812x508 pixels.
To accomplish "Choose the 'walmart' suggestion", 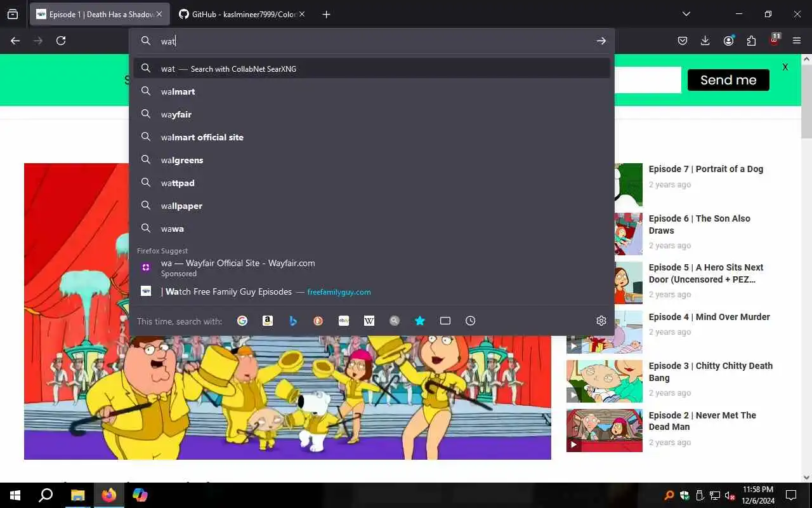I will 372,91.
